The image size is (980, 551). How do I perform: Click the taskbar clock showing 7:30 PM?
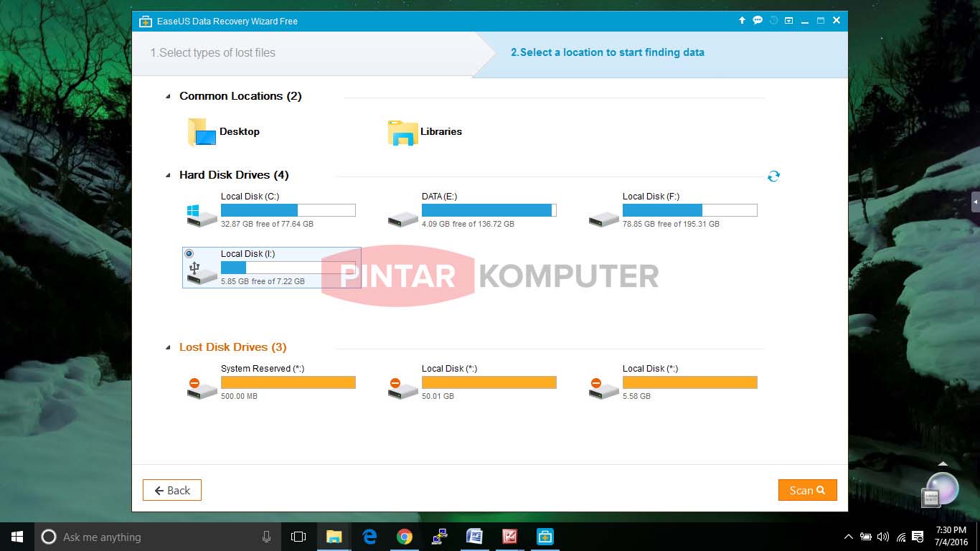click(x=951, y=537)
